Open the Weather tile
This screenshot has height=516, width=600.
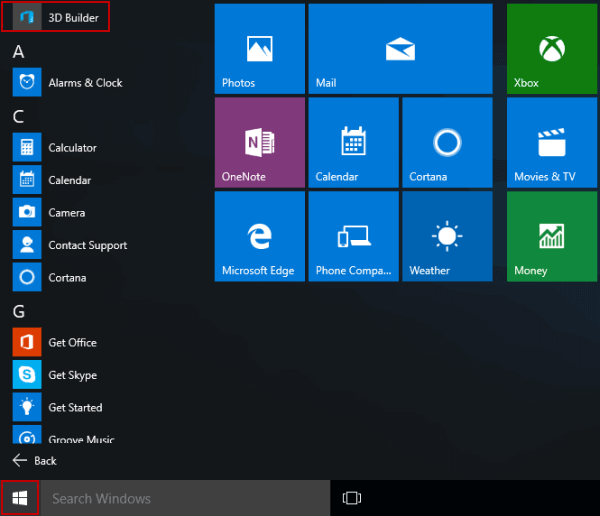tap(447, 236)
